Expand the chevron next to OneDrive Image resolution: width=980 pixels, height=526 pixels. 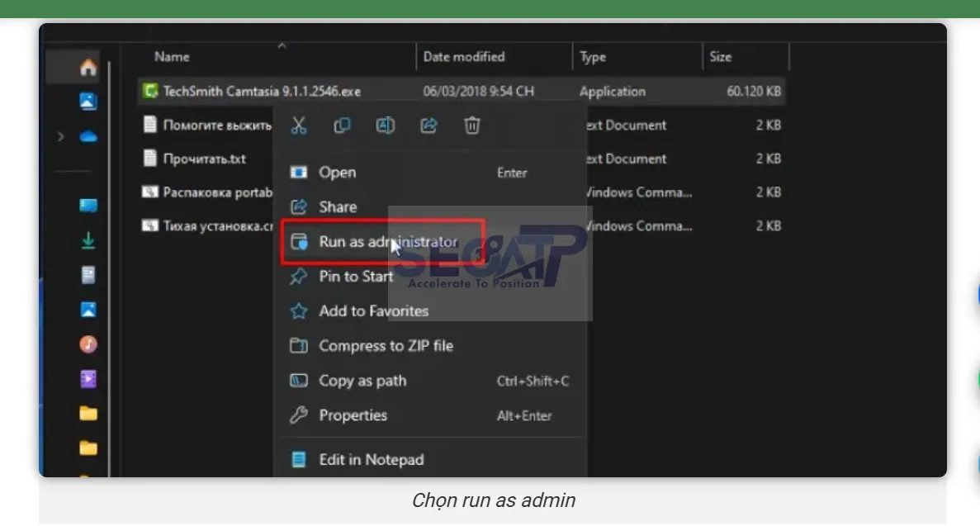(x=62, y=136)
